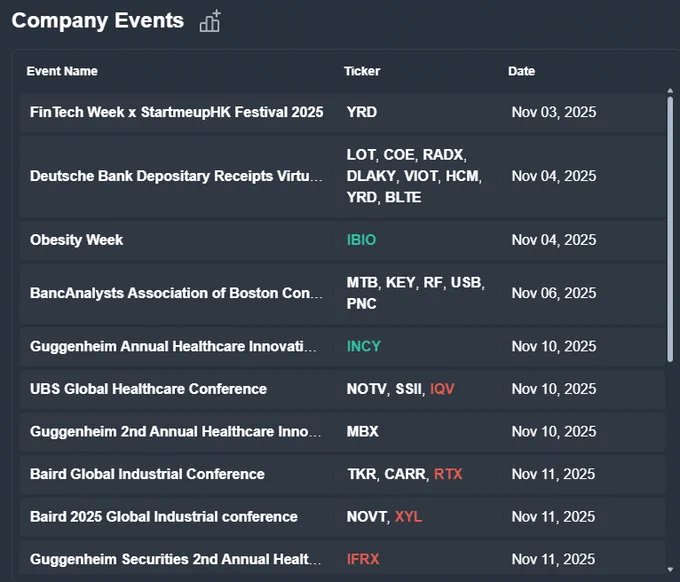Viewport: 680px width, 582px height.
Task: Click the USB ticker
Action: tap(466, 283)
